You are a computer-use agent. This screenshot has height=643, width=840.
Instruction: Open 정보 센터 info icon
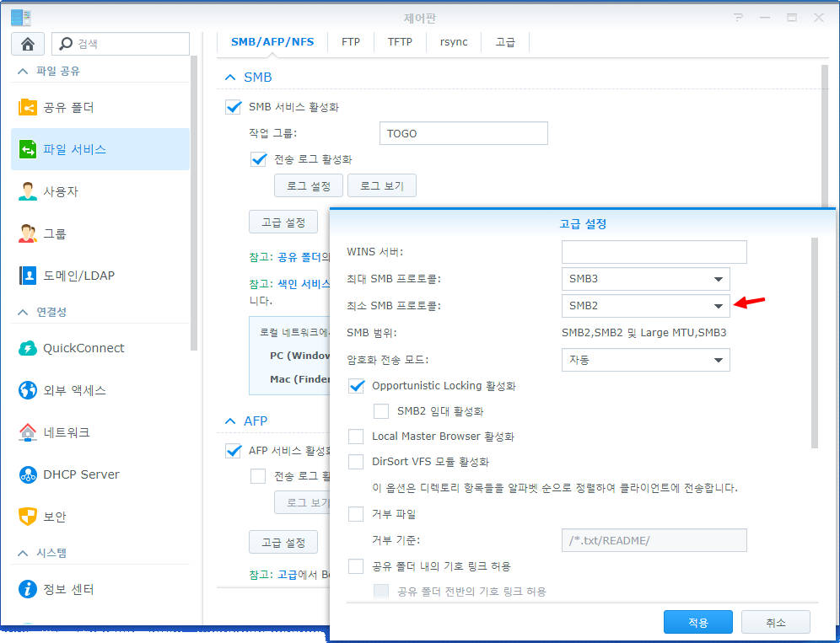pos(28,589)
